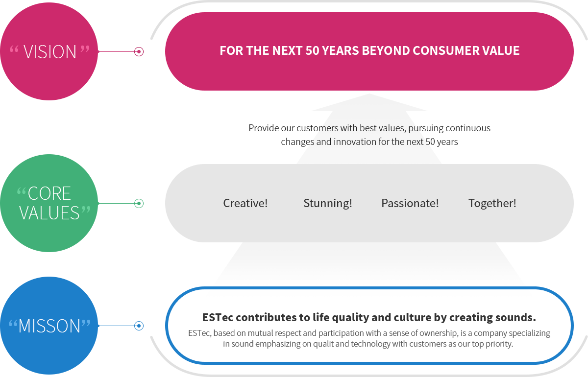The height and width of the screenshot is (377, 588).
Task: Click the blue MISSON circle
Action: (49, 326)
